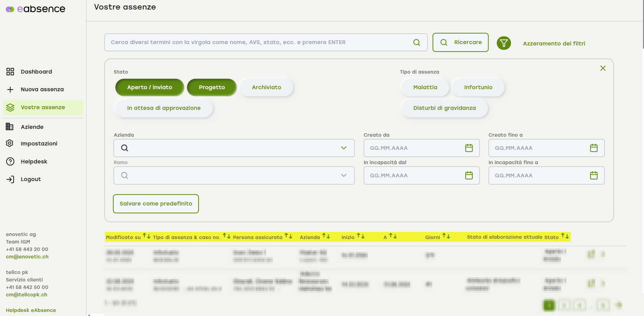Image resolution: width=644 pixels, height=316 pixels.
Task: Expand the Ramo dropdown
Action: pyautogui.click(x=343, y=175)
